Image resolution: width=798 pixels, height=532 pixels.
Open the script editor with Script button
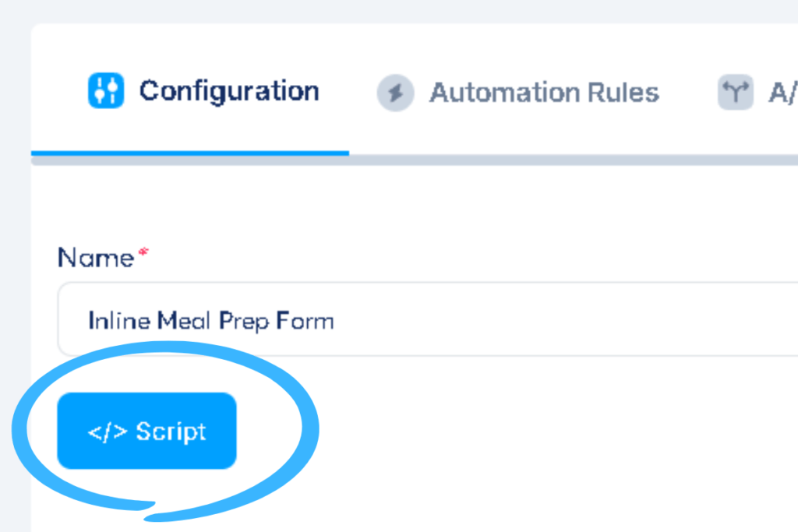[147, 430]
